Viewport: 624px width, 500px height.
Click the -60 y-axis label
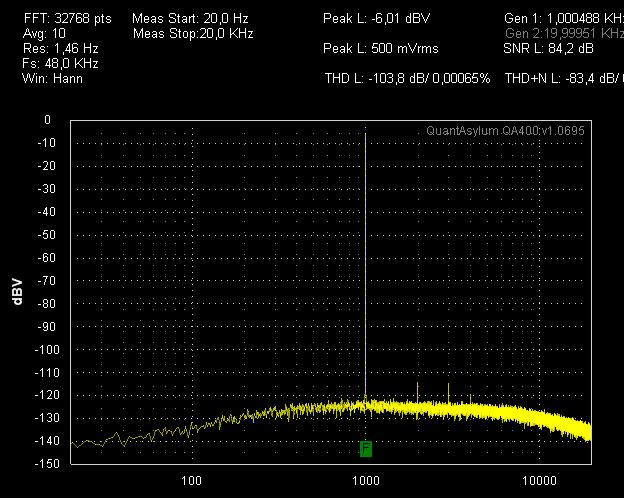(47, 258)
